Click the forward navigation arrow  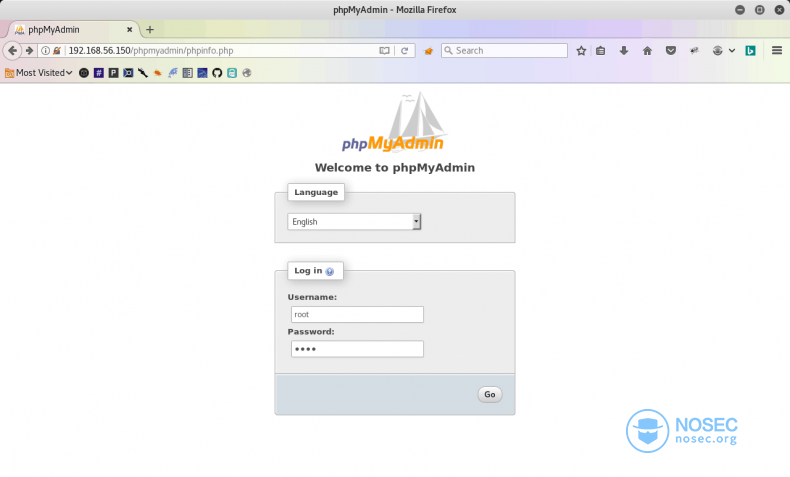click(x=29, y=50)
